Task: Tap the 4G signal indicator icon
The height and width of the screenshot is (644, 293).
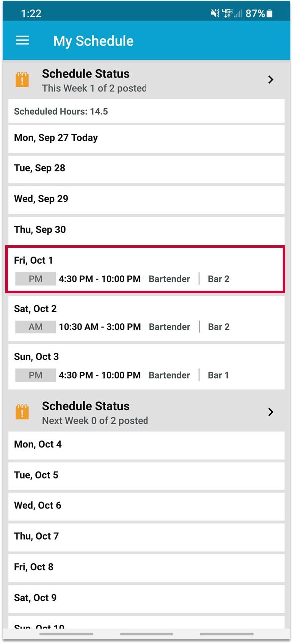Action: coord(227,14)
